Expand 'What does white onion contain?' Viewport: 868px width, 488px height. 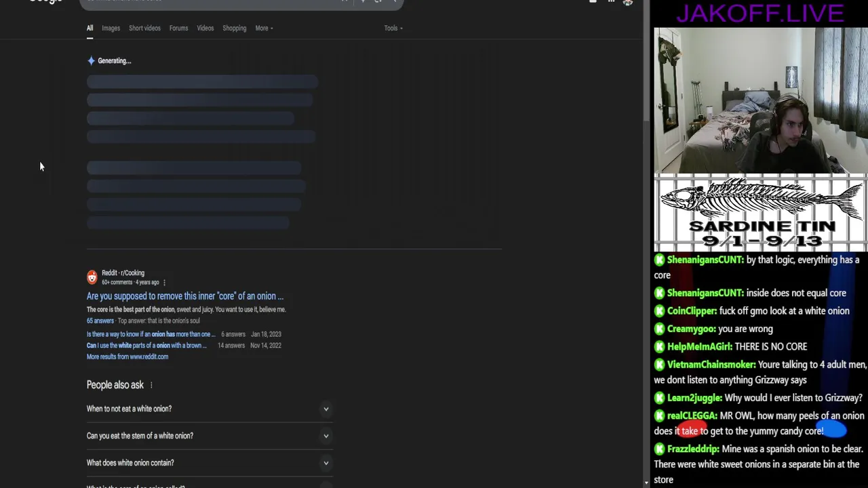pyautogui.click(x=209, y=463)
